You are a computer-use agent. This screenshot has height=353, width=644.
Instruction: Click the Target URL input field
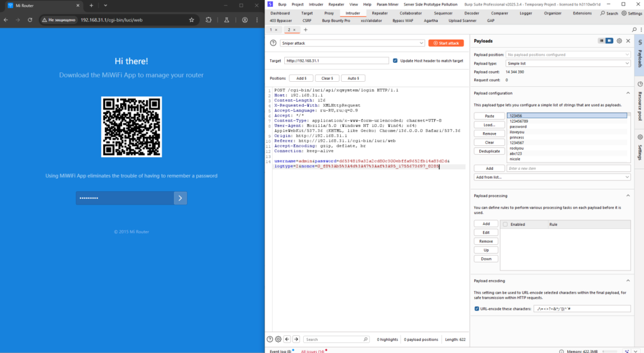point(336,60)
